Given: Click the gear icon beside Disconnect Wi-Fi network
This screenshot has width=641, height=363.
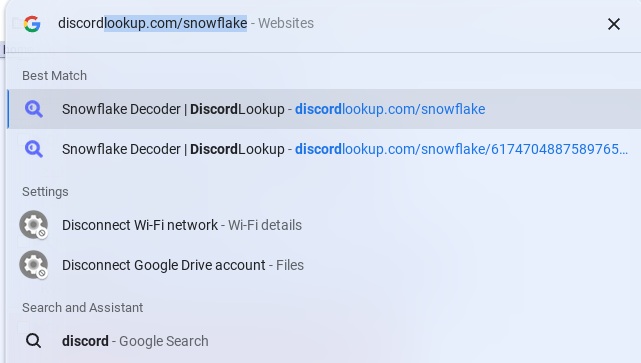Looking at the screenshot, I should click(34, 225).
